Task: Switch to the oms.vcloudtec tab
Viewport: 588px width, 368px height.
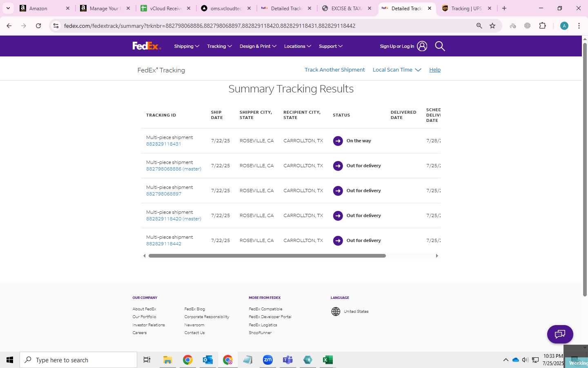Action: pos(225,8)
